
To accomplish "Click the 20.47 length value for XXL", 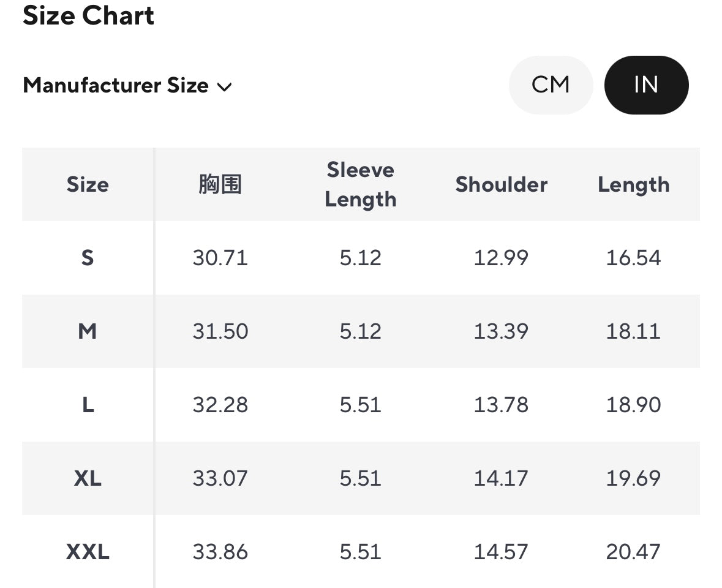I will coord(633,552).
